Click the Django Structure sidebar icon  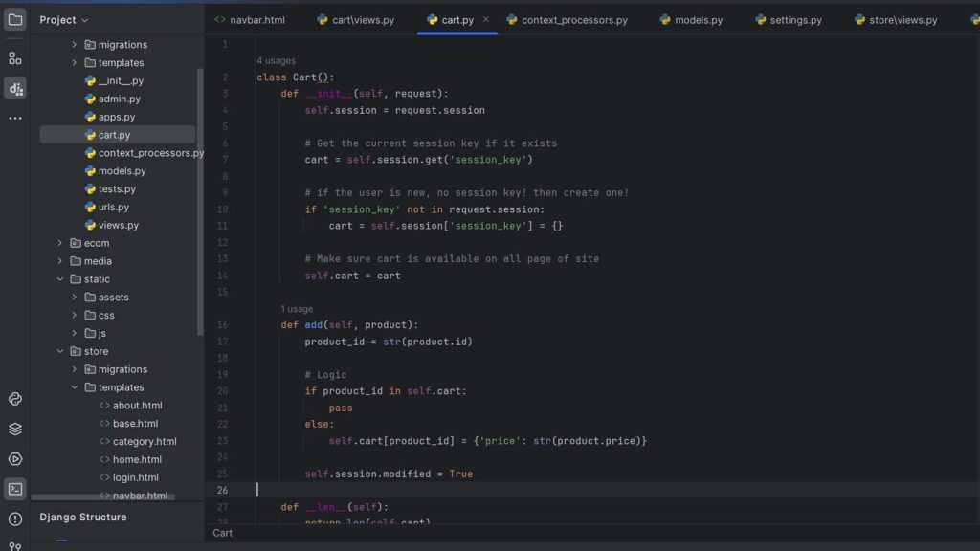point(15,88)
